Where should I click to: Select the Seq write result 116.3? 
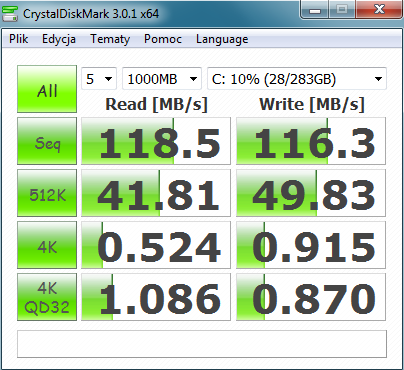tap(311, 141)
